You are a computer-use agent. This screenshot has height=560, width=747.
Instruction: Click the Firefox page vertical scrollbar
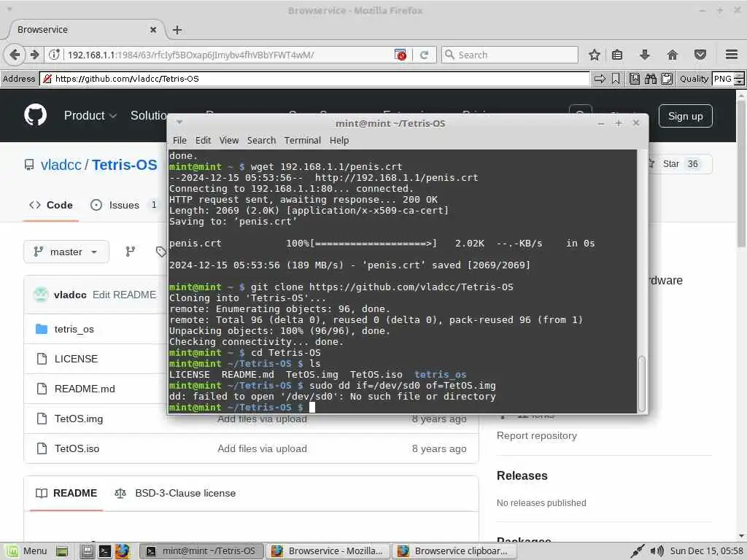coord(741,174)
